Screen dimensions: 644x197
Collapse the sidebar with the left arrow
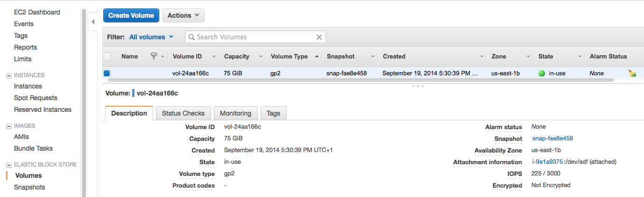pyautogui.click(x=92, y=22)
